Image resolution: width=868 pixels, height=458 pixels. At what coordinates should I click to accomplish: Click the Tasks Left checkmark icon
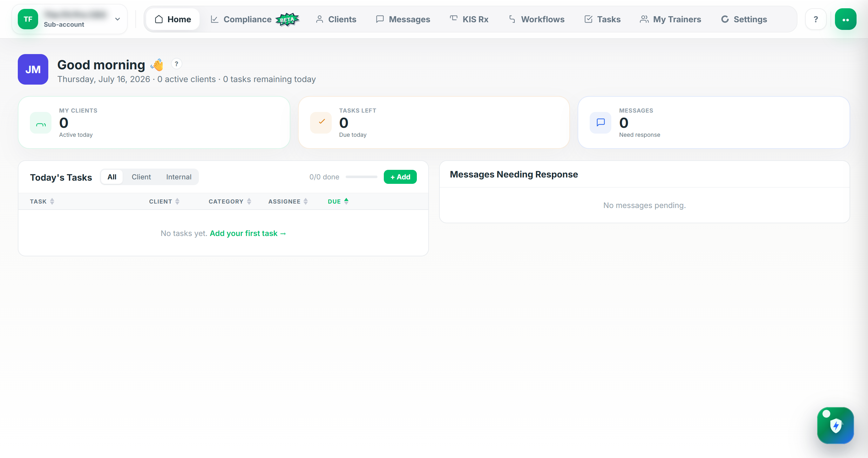(321, 123)
